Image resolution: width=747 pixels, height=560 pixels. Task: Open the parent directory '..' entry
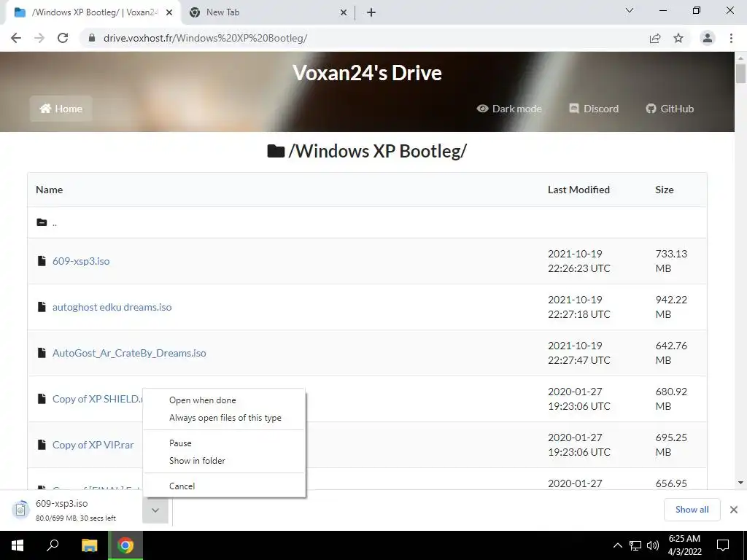point(54,223)
